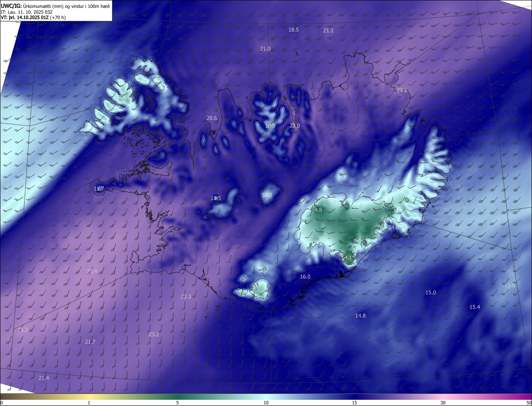532x406 pixels.
Task: Click the 25.3 value on the map
Action: pos(22,330)
